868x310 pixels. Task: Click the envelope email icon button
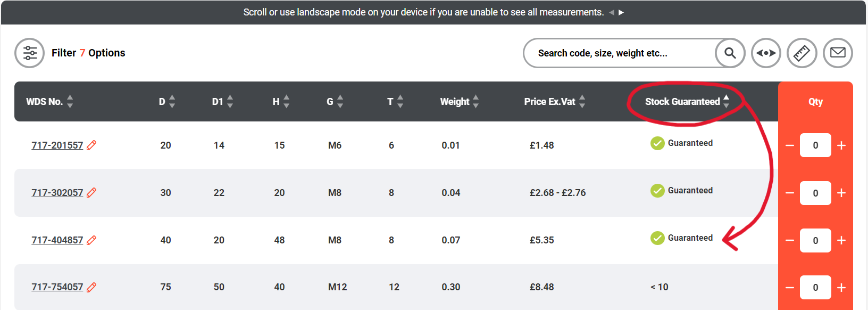(x=838, y=53)
